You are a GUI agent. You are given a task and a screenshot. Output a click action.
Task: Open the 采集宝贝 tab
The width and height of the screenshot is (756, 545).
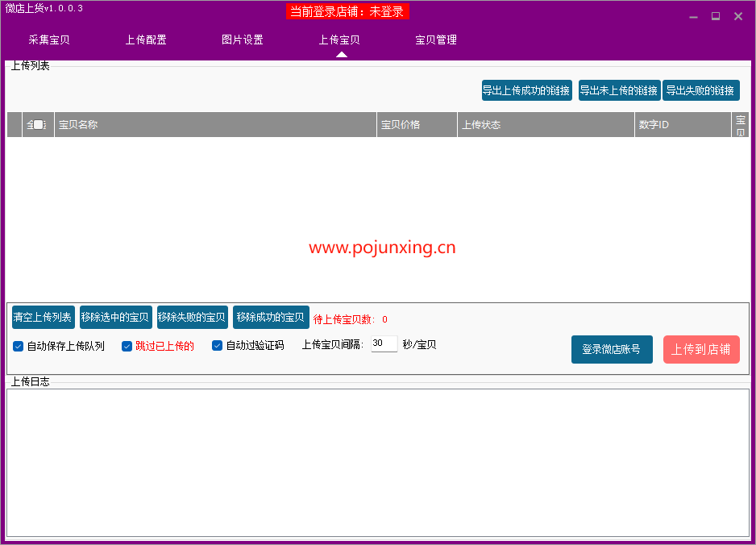click(x=49, y=40)
